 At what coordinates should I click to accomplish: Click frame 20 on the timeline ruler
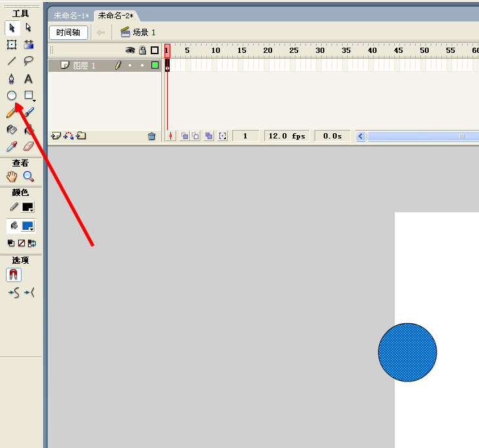(268, 50)
